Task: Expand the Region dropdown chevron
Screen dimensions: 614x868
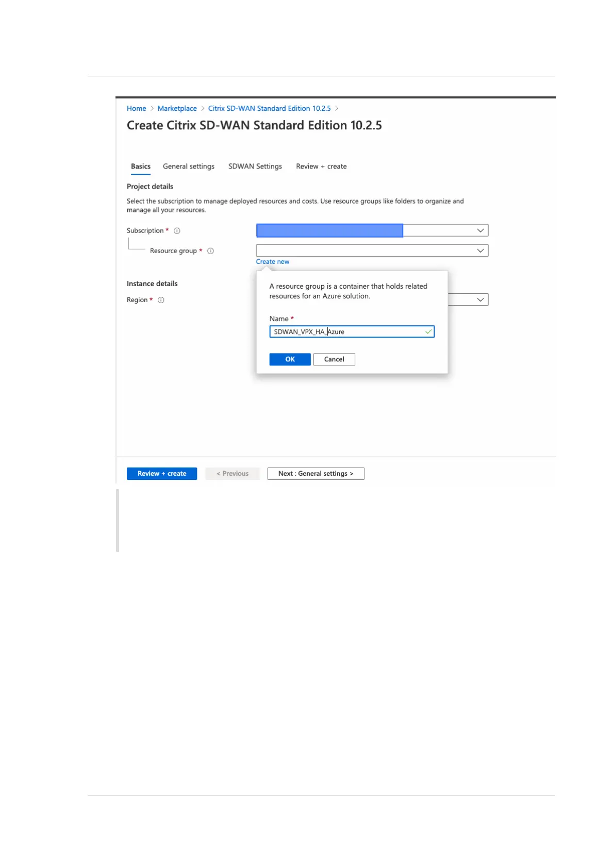Action: [x=480, y=299]
